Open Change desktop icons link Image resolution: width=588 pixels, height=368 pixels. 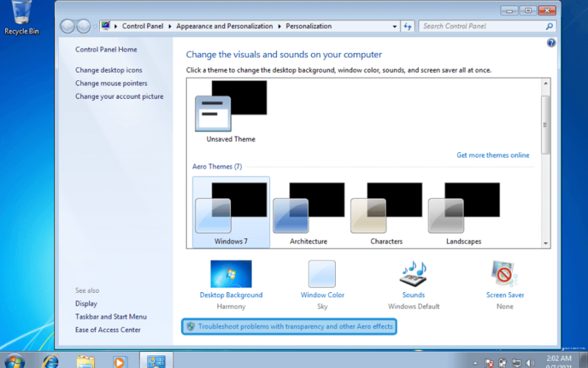109,70
